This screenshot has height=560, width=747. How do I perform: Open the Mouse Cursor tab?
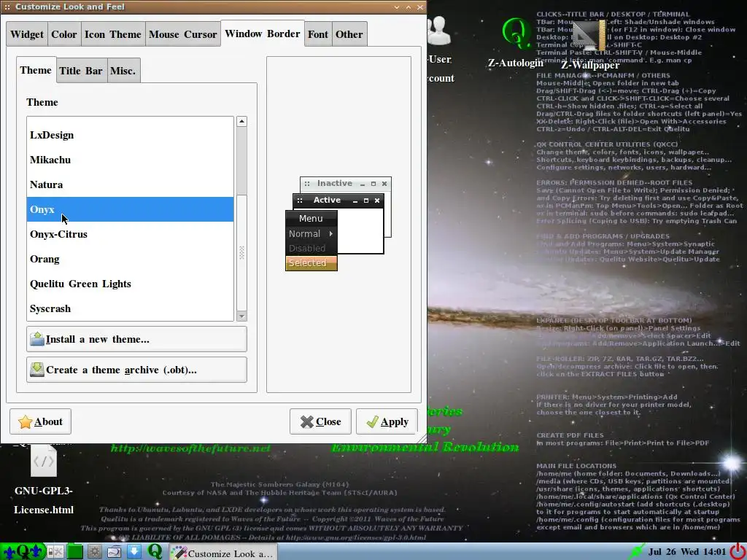click(183, 34)
